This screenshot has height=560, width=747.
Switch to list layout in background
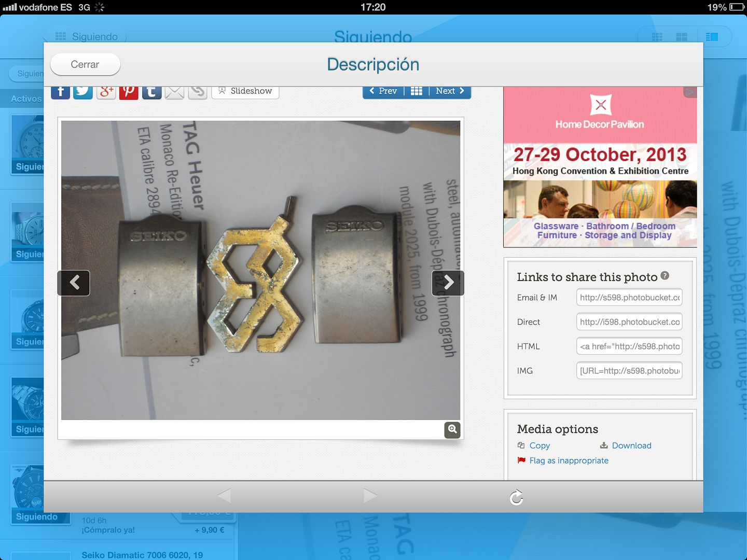point(712,36)
